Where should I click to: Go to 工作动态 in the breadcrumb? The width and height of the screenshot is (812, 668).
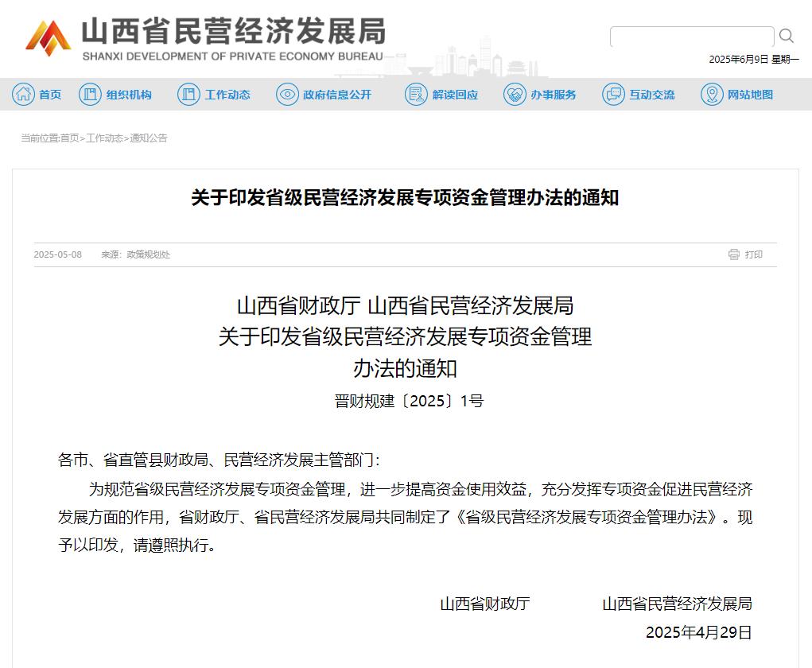pyautogui.click(x=105, y=138)
